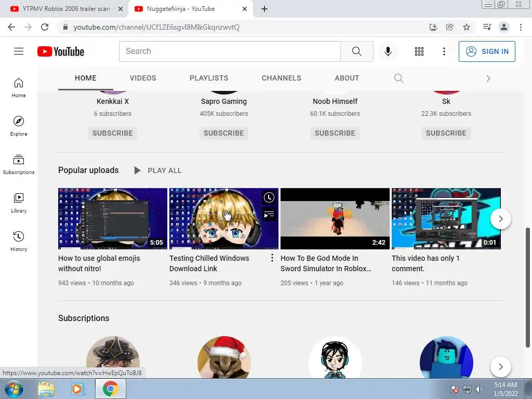Go to Home in the sidebar
Viewport: 532px width, 399px height.
[19, 88]
